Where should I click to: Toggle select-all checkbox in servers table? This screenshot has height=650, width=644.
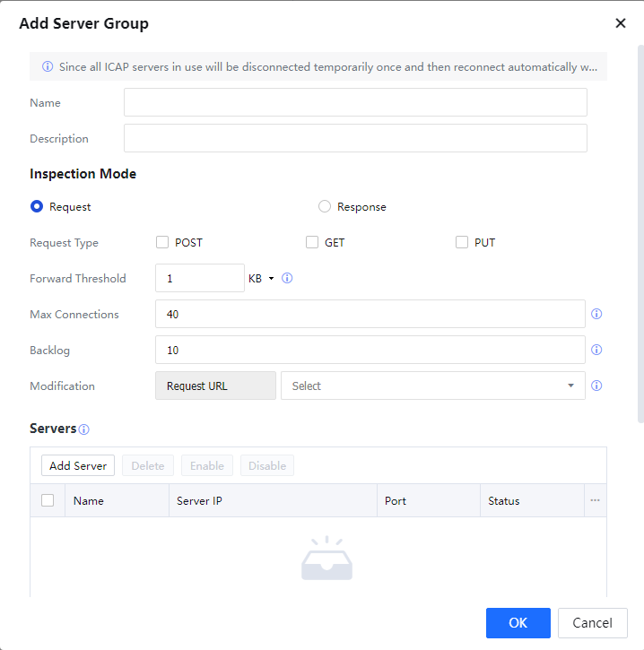(x=48, y=501)
